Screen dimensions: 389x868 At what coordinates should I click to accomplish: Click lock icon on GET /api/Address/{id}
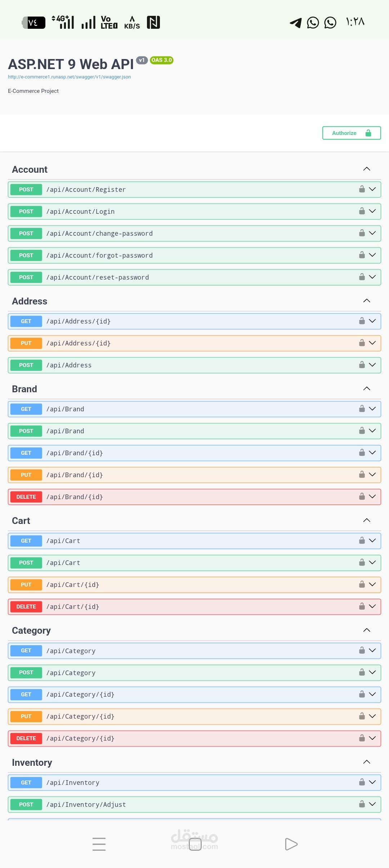pos(362,321)
